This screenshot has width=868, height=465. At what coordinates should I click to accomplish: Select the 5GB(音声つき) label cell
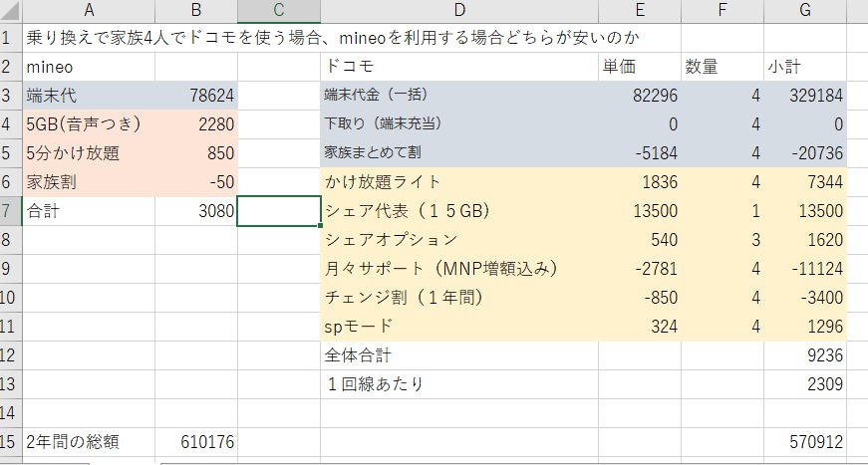[89, 124]
